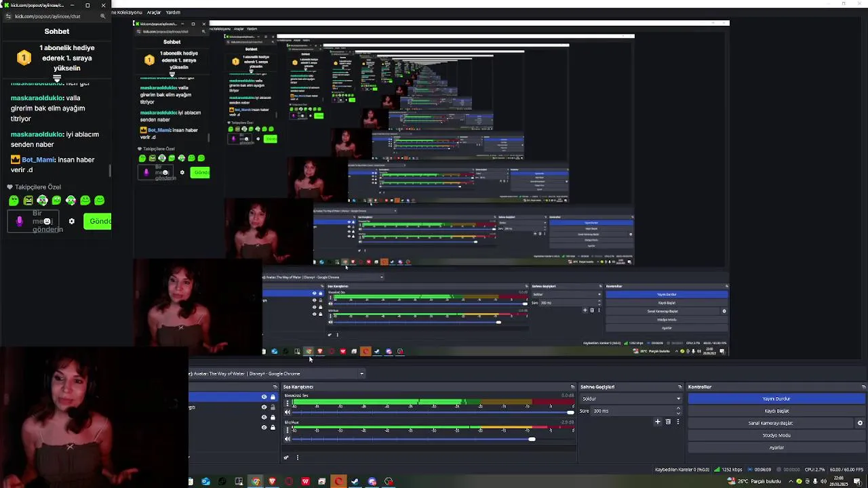Toggle eye icon on the second source row
Image resolution: width=868 pixels, height=488 pixels.
264,407
